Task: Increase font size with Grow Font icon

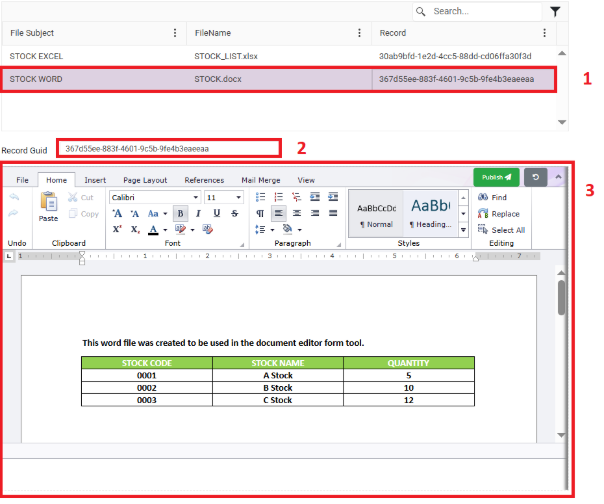Action: pos(117,213)
